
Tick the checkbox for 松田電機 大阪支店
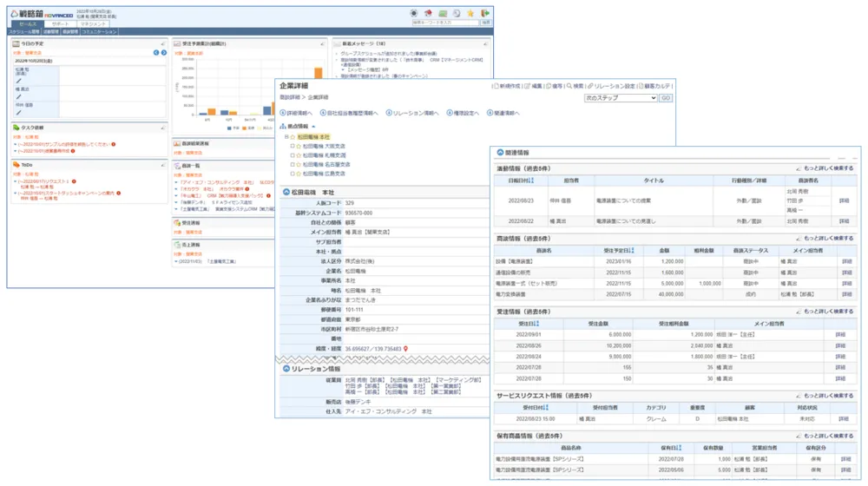[293, 146]
